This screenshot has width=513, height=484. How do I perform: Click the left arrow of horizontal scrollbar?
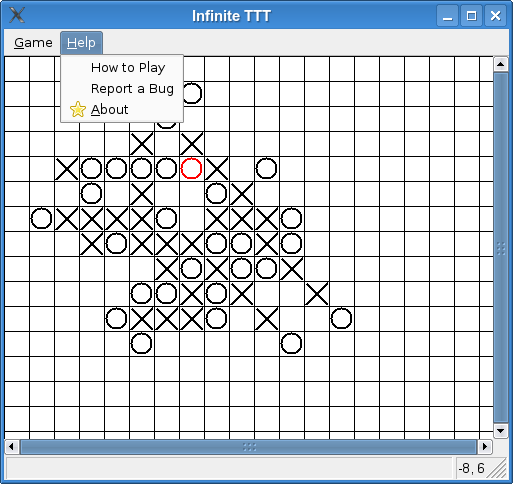point(12,447)
